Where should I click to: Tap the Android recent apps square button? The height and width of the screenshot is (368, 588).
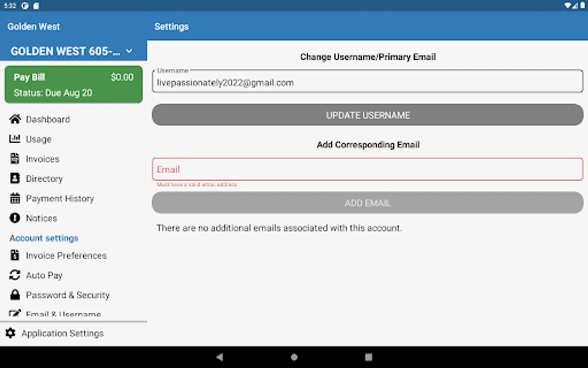click(369, 357)
